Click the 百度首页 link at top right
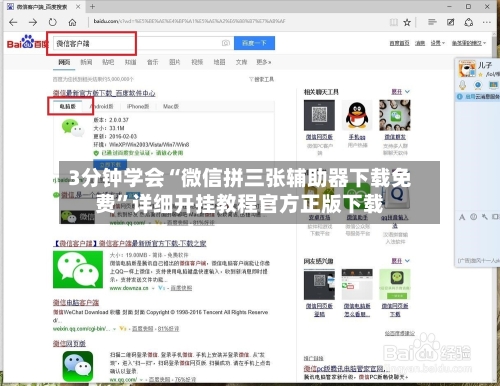Image resolution: width=500 pixels, height=386 pixels. [x=400, y=43]
